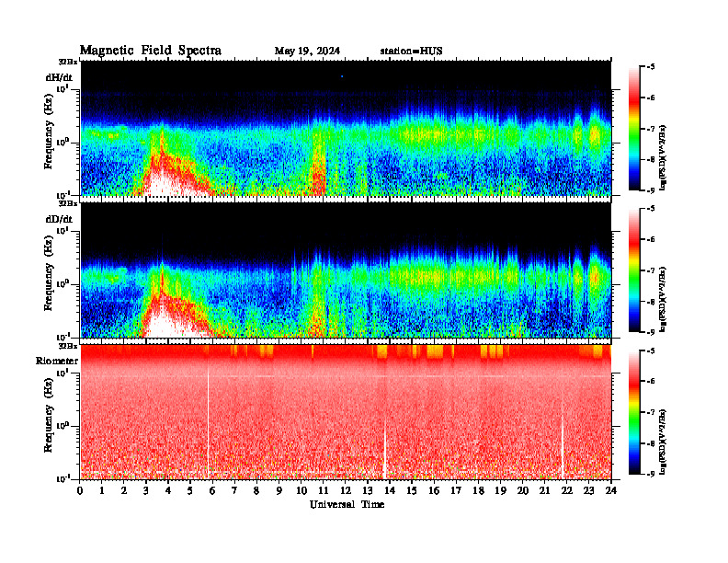Click the "4" hour tick on the time axis
The height and width of the screenshot is (563, 728).
168,490
